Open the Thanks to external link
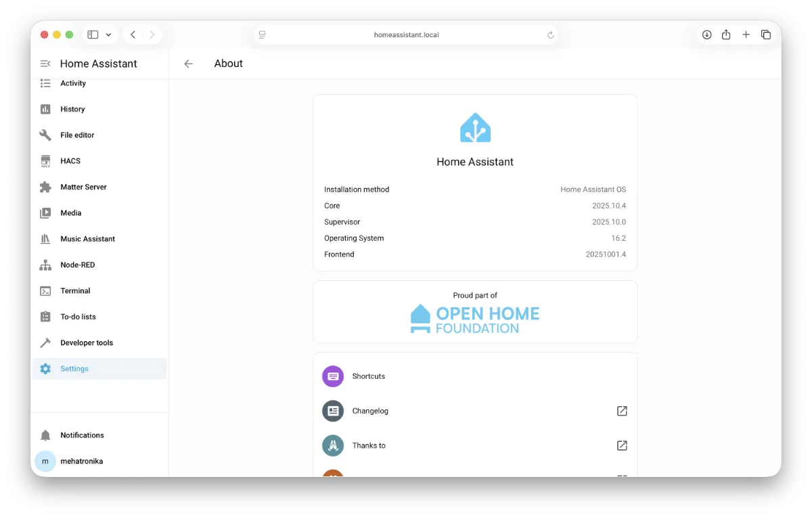This screenshot has height=517, width=812. pyautogui.click(x=622, y=445)
